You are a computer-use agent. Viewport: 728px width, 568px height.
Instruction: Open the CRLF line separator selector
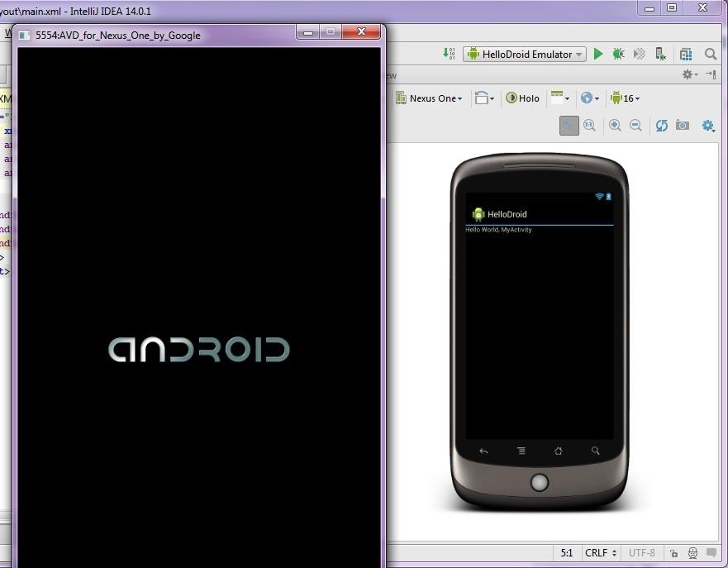click(601, 552)
